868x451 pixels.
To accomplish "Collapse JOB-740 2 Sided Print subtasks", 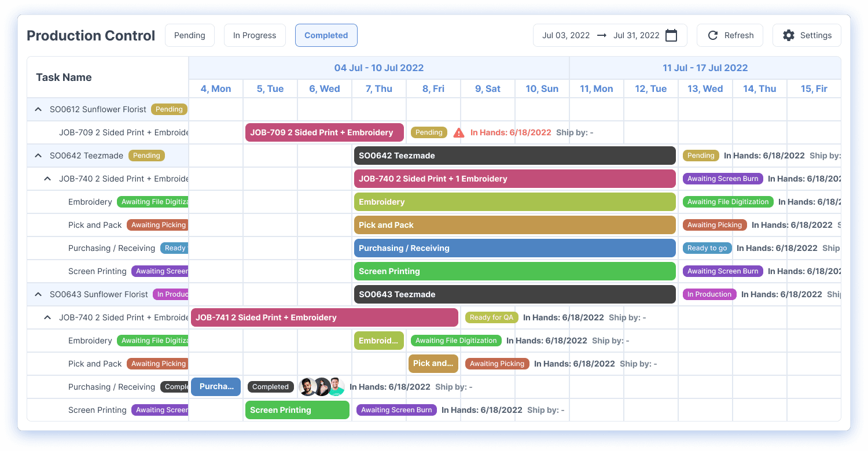I will coord(47,178).
